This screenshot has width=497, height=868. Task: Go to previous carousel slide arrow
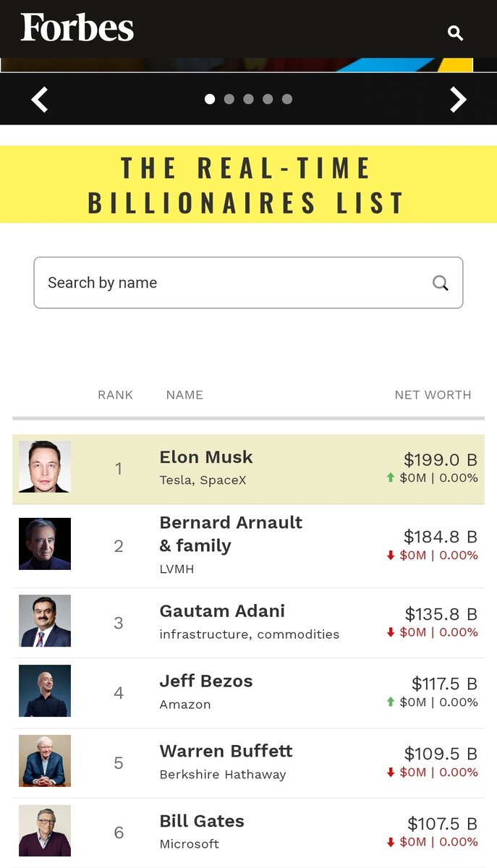click(x=40, y=99)
